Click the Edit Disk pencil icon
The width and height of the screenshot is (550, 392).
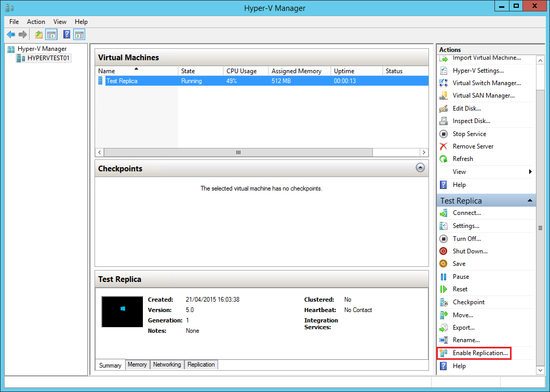tap(444, 109)
